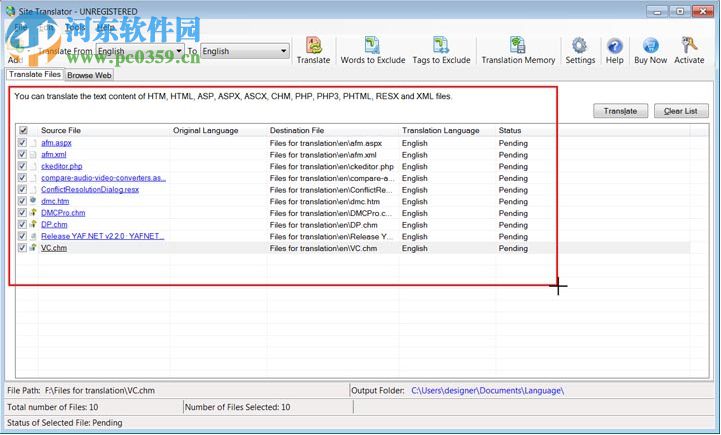Click the Activate keys icon
This screenshot has width=721, height=435.
pos(689,50)
